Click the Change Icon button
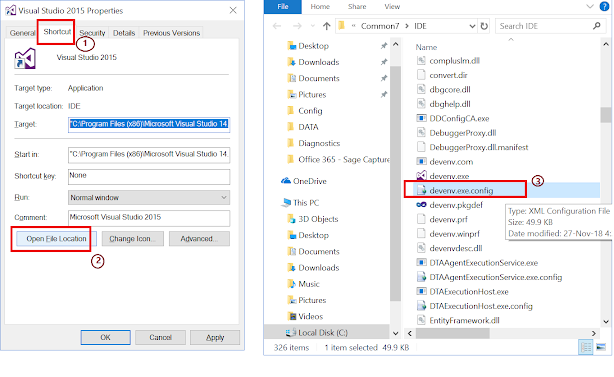Image resolution: width=614 pixels, height=377 pixels. 132,239
